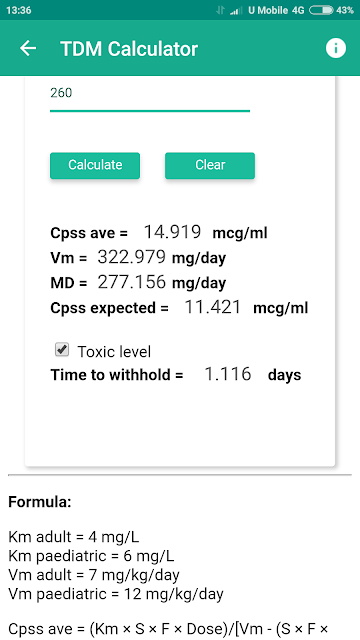Tap the battery icon in status bar
This screenshot has width=360, height=640.
[x=321, y=11]
